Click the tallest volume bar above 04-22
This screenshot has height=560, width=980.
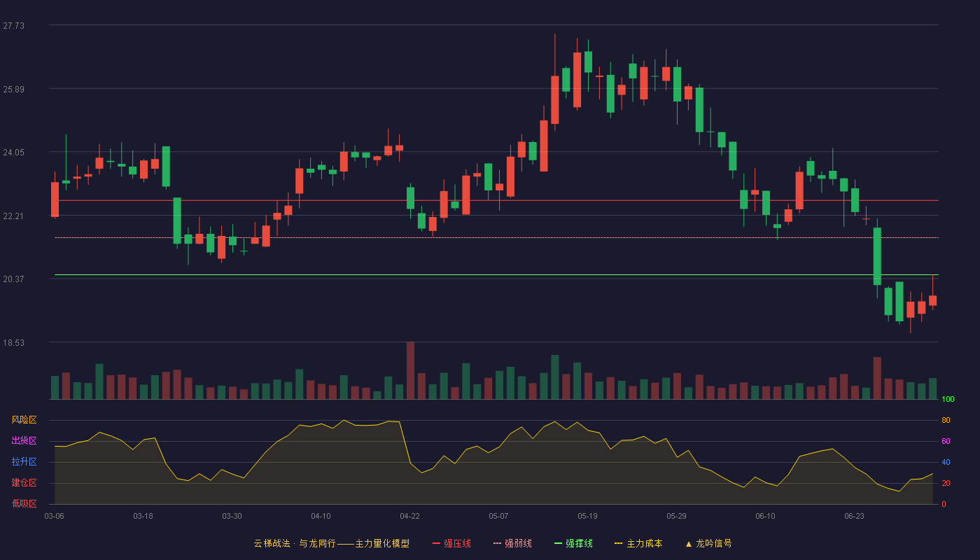point(410,370)
